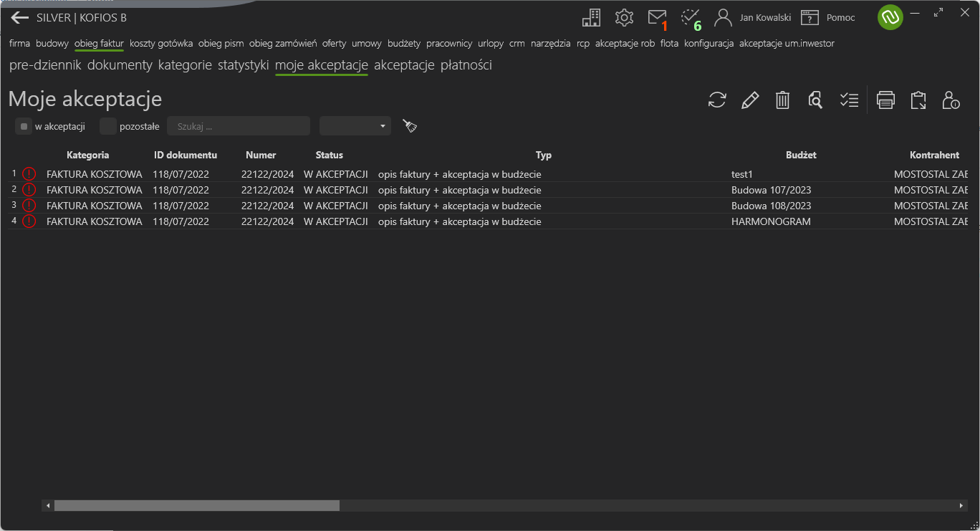Select the row with budget 'test1'
Viewport: 980px width, 531px height.
pyautogui.click(x=489, y=173)
